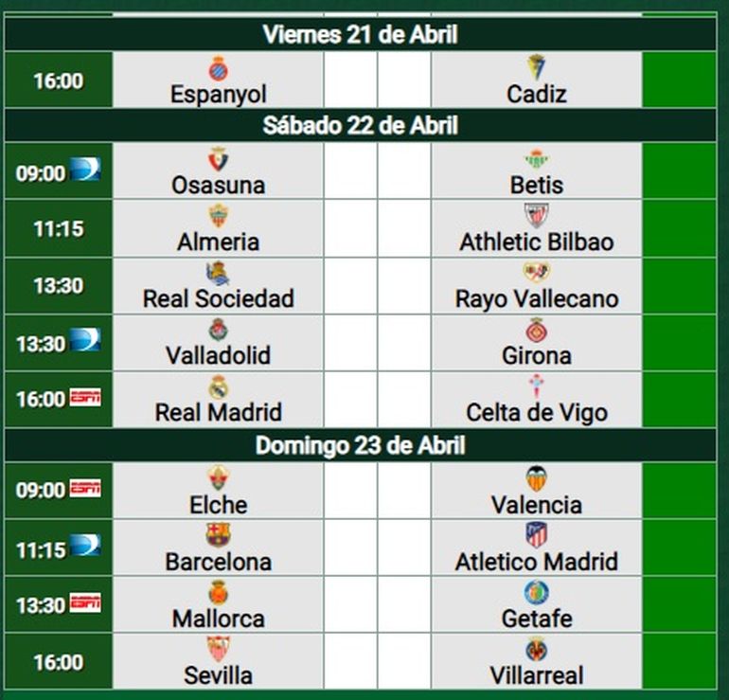Open the Rayo Vallecano team link
The width and height of the screenshot is (729, 700).
tap(537, 298)
